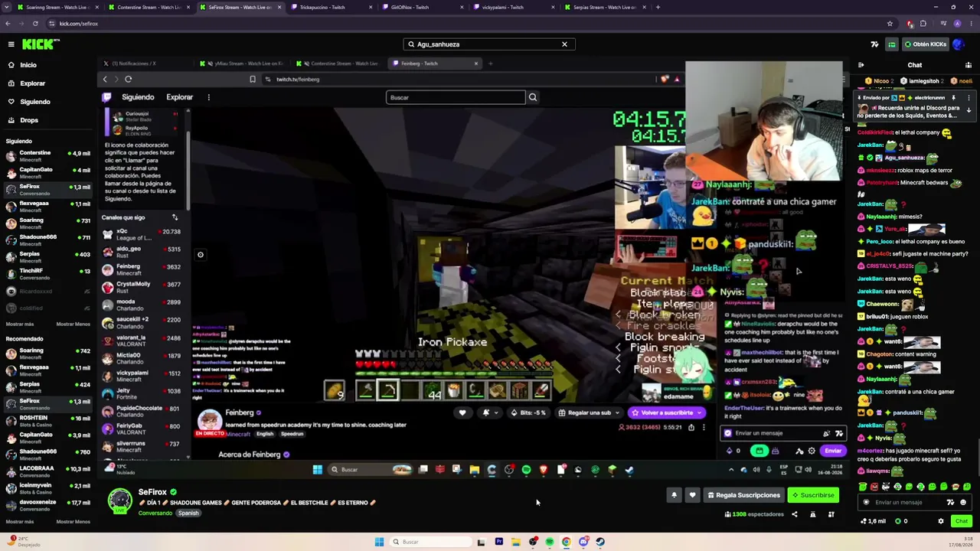
Task: Open the Regalar una sub dropdown
Action: coord(590,413)
